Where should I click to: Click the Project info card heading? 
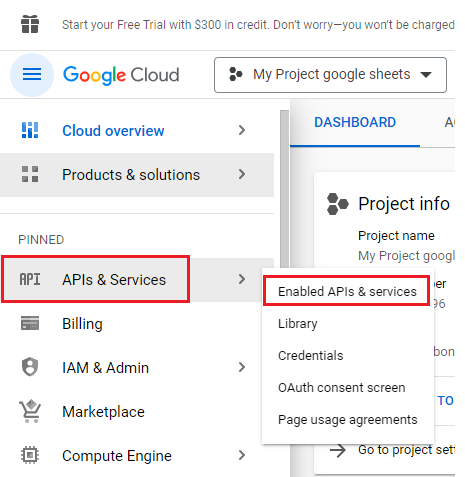(404, 204)
